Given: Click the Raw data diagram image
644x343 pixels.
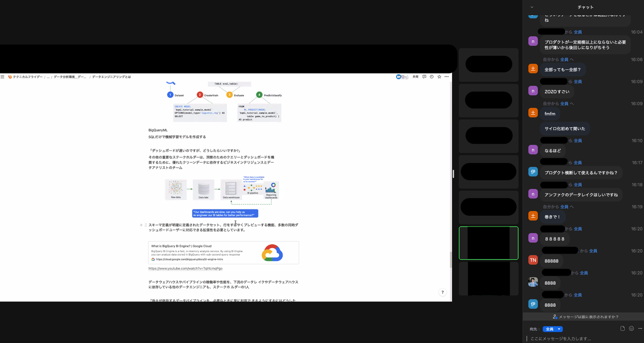Looking at the screenshot, I should pos(176,189).
